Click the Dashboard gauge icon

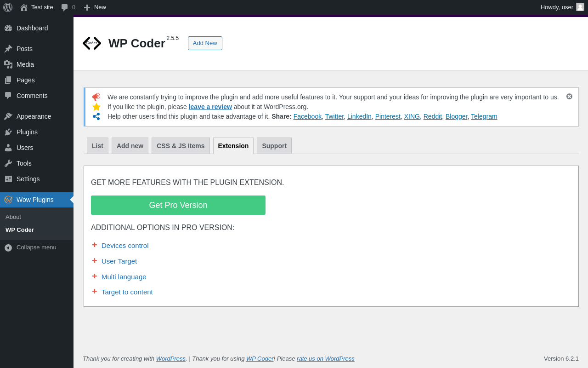pyautogui.click(x=8, y=28)
